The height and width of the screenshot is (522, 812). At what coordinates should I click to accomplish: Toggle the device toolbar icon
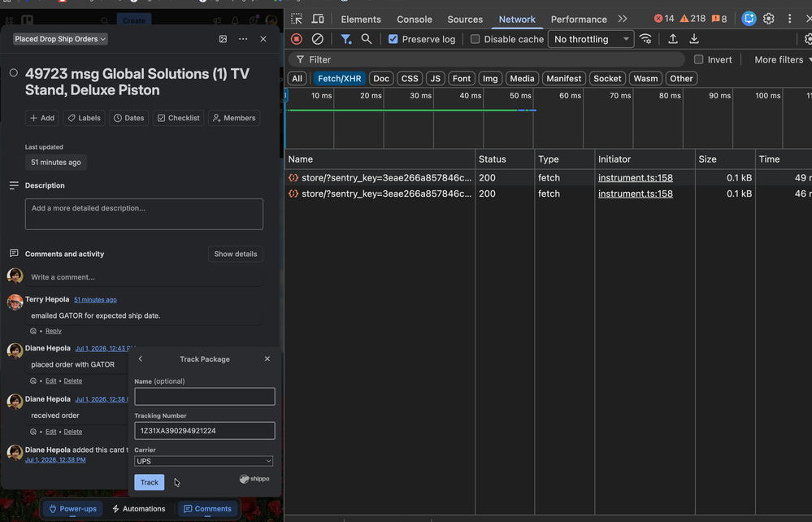tap(318, 19)
